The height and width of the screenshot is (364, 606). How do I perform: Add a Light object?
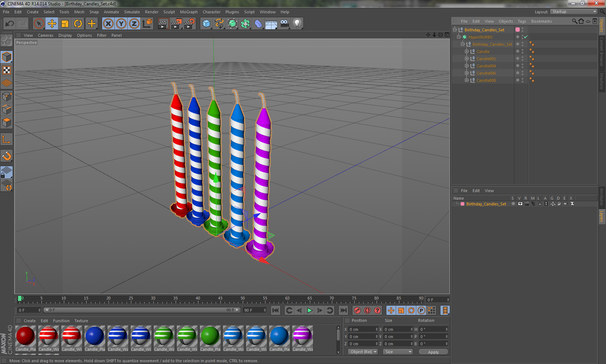297,24
